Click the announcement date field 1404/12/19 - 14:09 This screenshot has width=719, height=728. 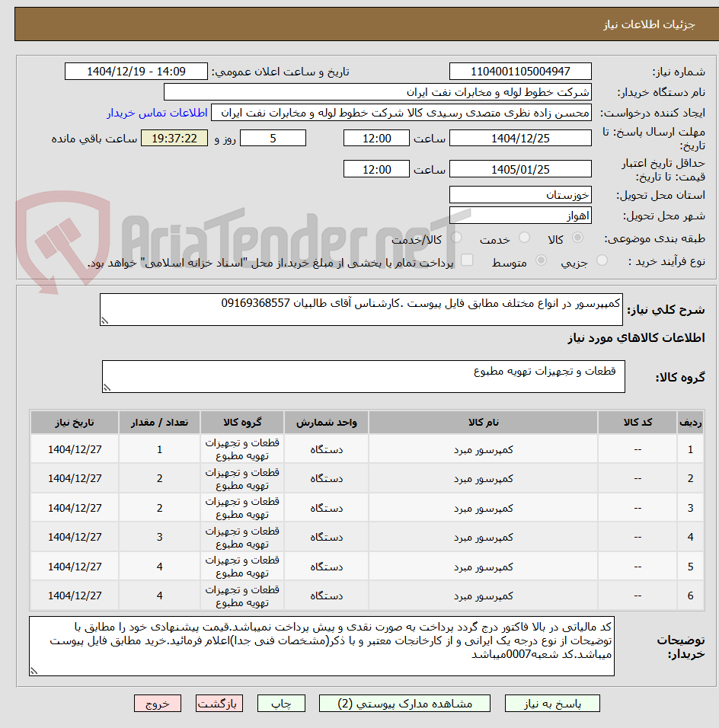coord(136,72)
